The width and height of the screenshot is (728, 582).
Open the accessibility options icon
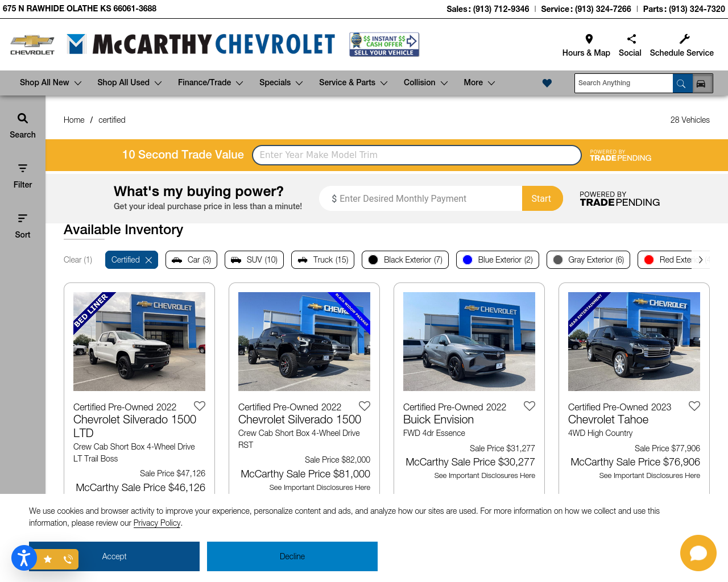click(x=24, y=558)
